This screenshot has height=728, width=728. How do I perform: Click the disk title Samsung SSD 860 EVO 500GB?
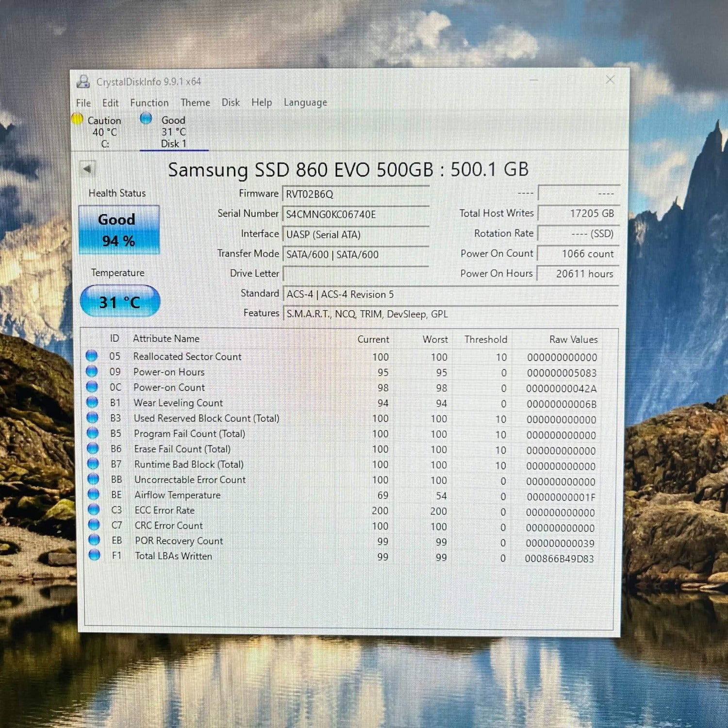(x=348, y=169)
